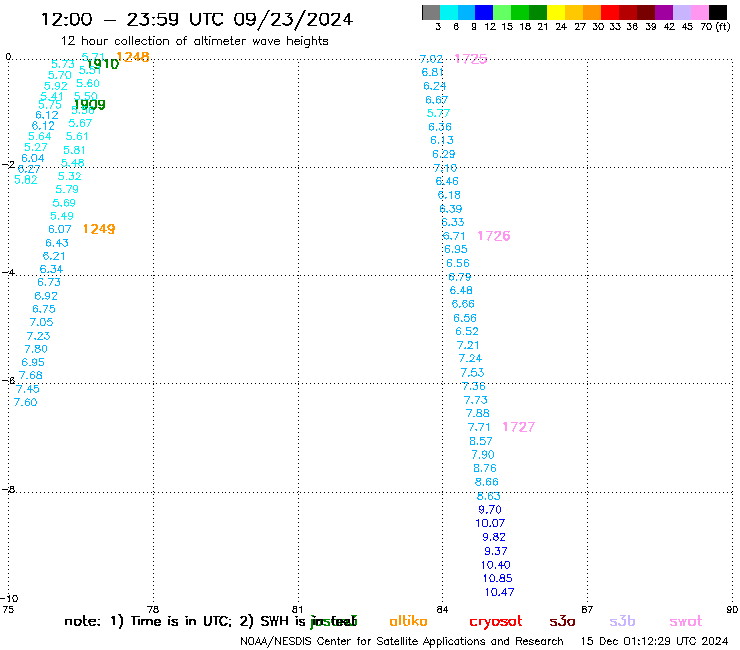This screenshot has width=740, height=650.
Task: Click the green 1910 time label
Action: (x=102, y=64)
